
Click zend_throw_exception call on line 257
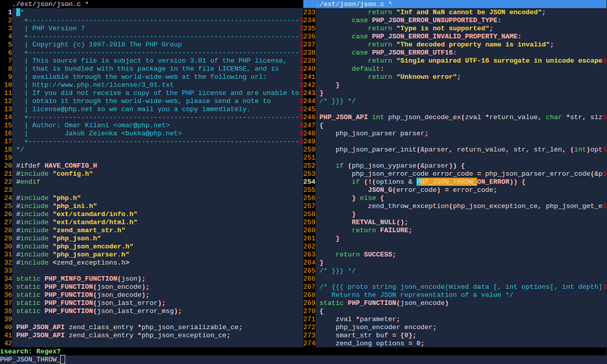point(408,206)
